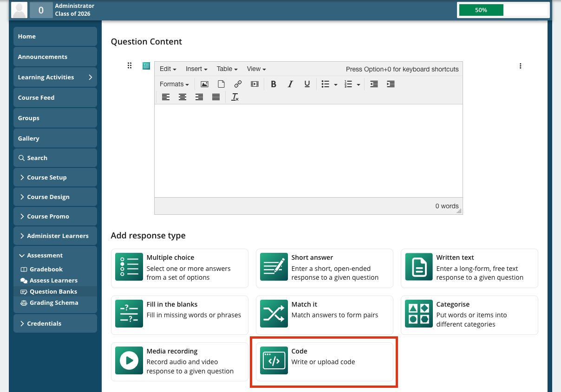The image size is (561, 392).
Task: Toggle bold formatting
Action: point(274,84)
